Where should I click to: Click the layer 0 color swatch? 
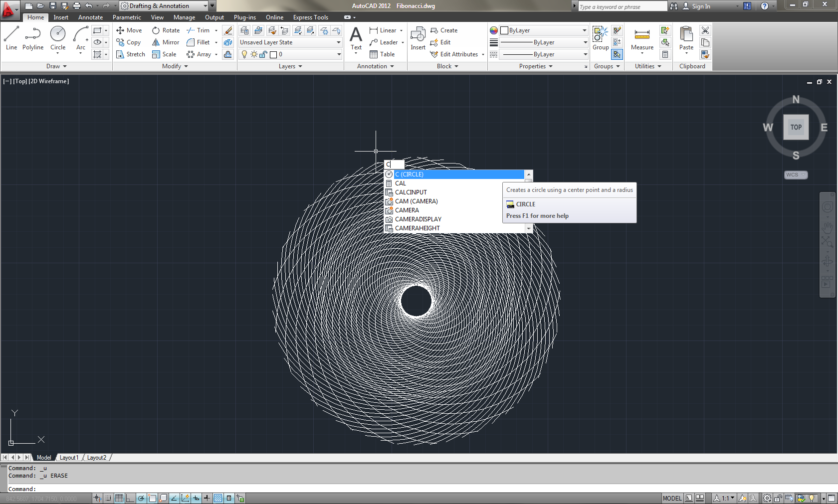click(x=273, y=54)
